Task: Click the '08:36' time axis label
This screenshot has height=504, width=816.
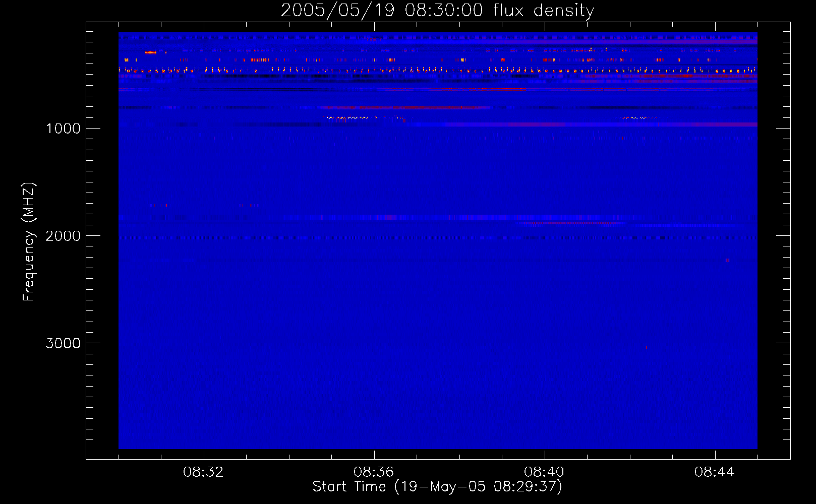Action: coord(374,472)
